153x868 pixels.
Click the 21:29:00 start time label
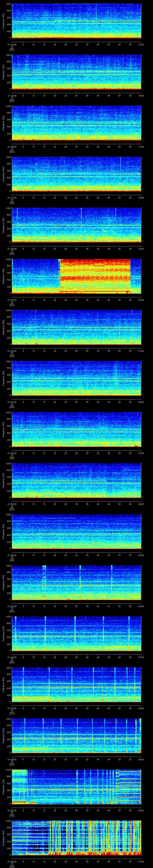pyautogui.click(x=12, y=810)
